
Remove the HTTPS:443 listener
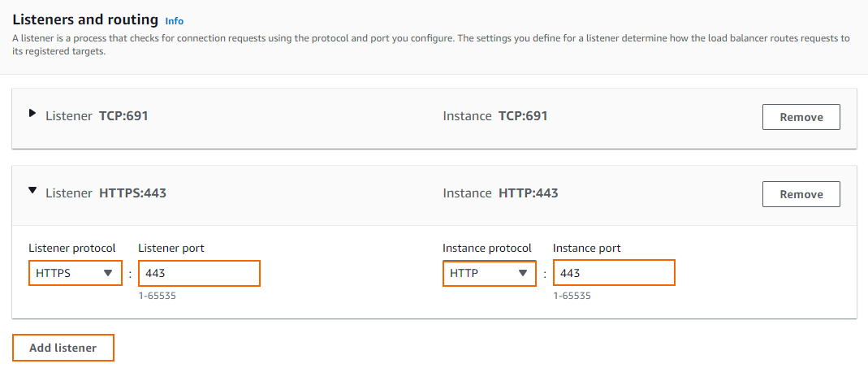(801, 194)
